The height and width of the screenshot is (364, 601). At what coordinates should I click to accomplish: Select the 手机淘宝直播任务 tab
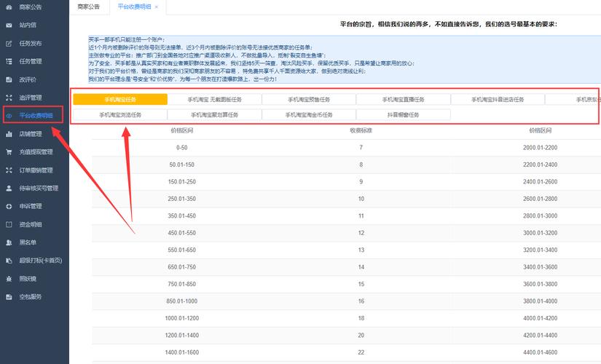click(404, 99)
